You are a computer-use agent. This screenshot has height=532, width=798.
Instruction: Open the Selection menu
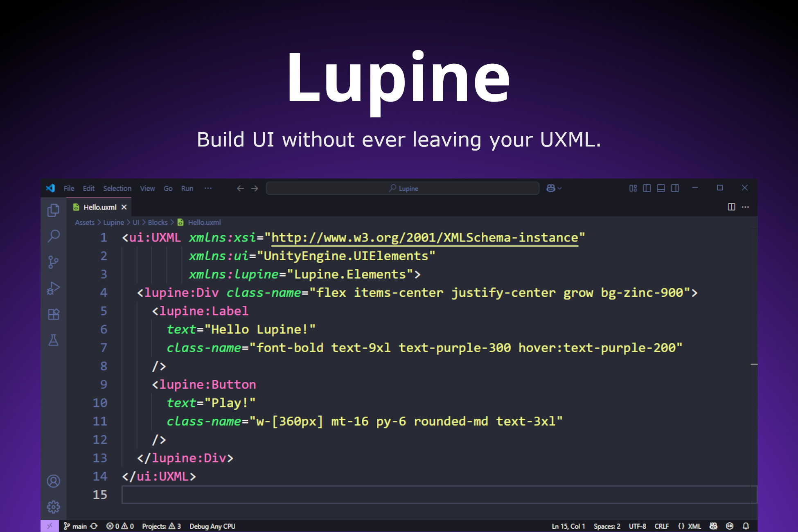click(x=117, y=188)
